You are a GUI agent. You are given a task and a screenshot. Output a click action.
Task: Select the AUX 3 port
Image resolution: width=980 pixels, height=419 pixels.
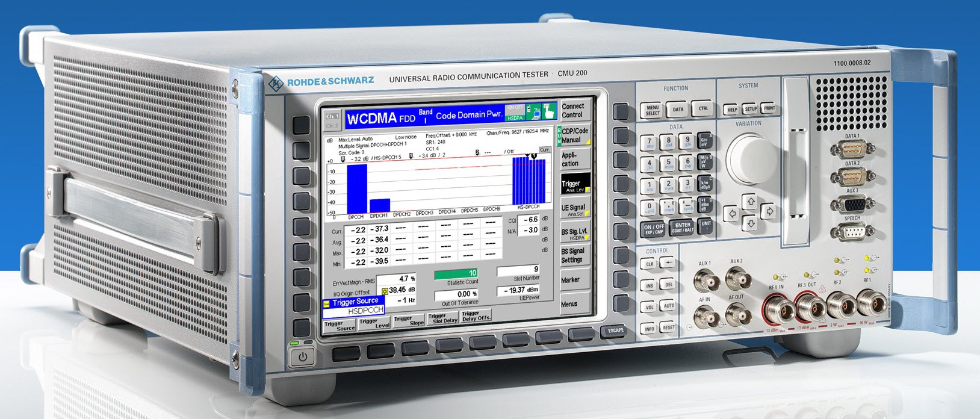point(852,205)
